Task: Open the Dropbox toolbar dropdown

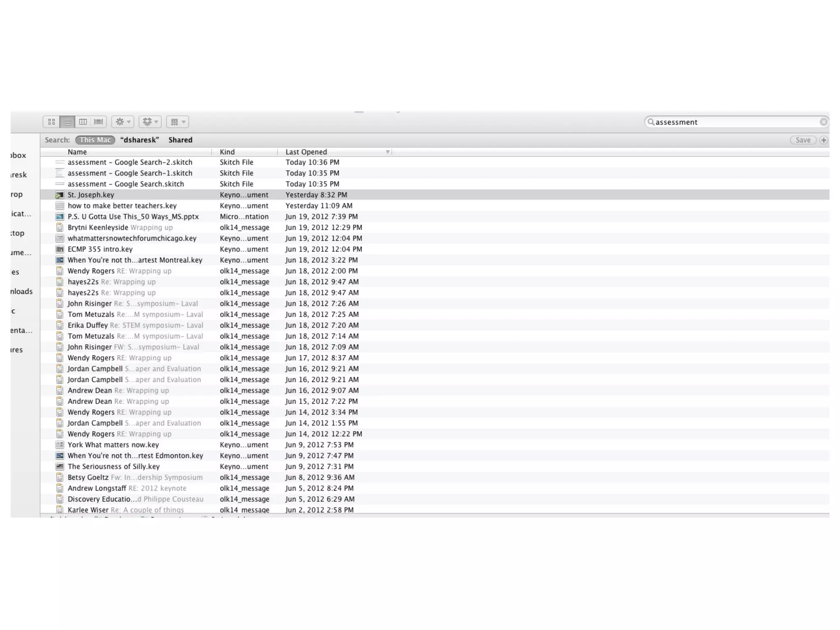Action: pos(150,122)
